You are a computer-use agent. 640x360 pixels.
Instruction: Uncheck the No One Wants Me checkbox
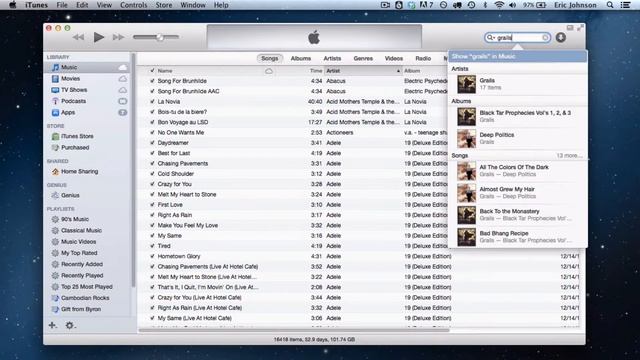[x=152, y=132]
